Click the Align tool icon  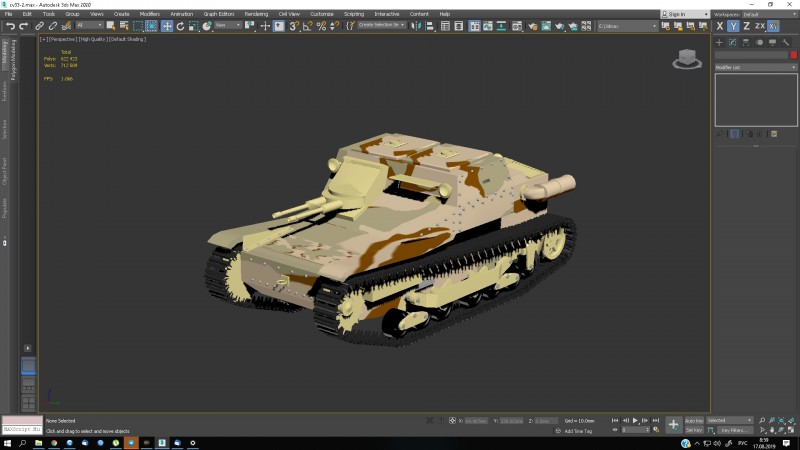coord(429,26)
